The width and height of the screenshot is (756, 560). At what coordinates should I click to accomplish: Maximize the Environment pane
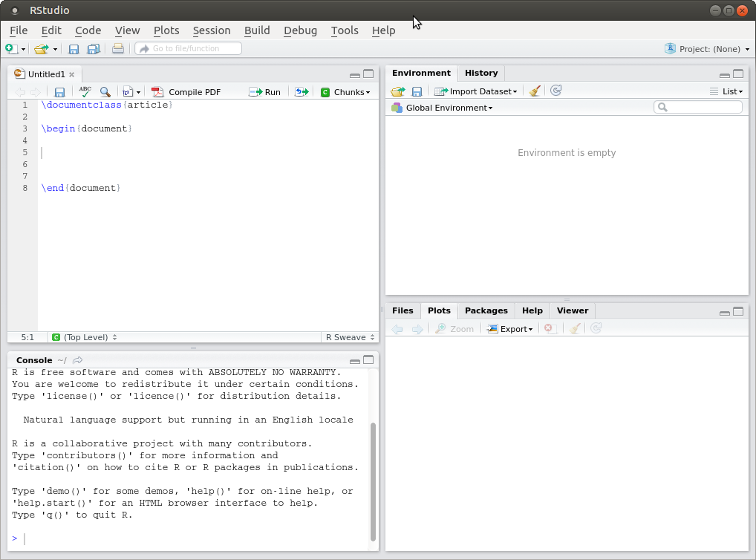(738, 74)
